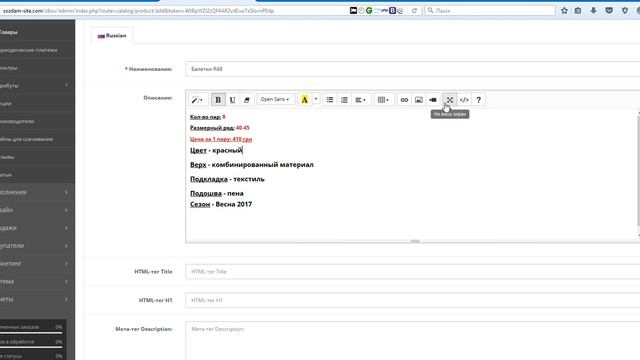Open the editor help question mark
This screenshot has width=640, height=360.
[478, 100]
